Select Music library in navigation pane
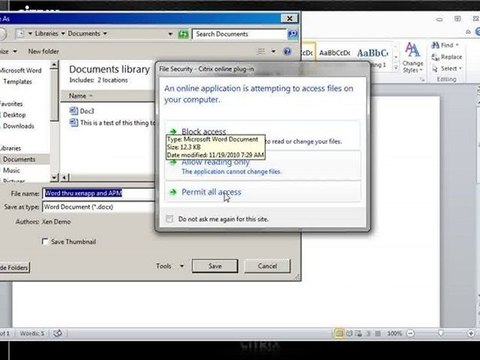Screen dimensions: 480x360 11,170
